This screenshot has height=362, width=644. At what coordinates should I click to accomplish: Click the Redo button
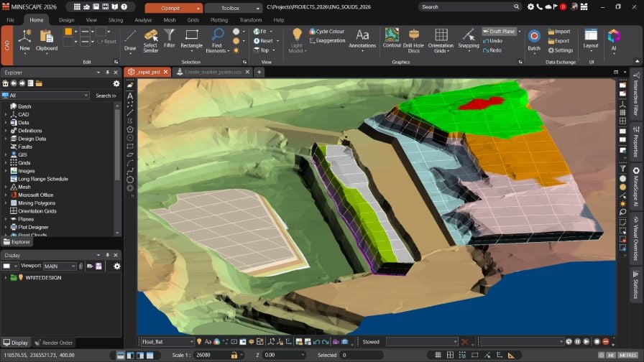(492, 50)
